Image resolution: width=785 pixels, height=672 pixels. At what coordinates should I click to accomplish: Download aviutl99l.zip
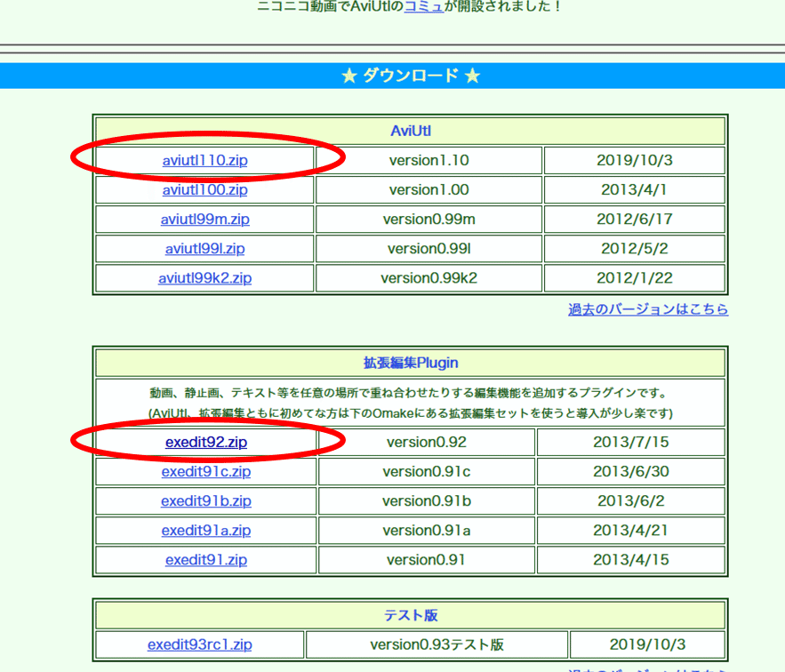204,248
